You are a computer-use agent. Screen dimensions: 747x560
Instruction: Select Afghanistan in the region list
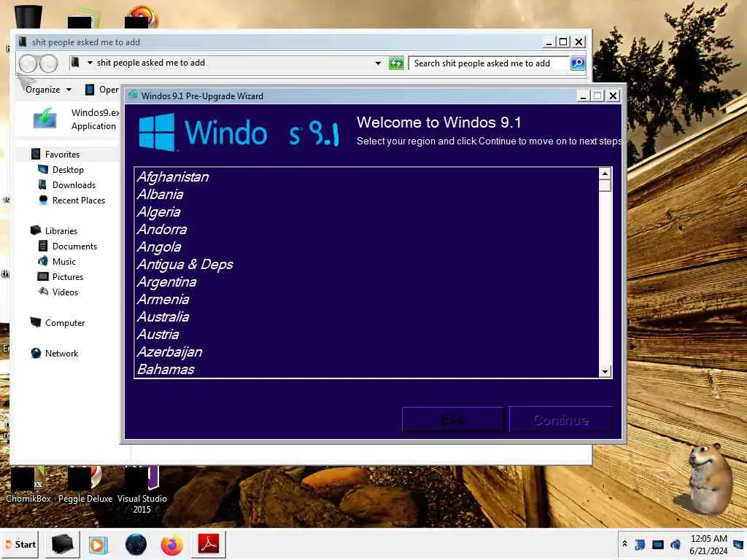367,177
